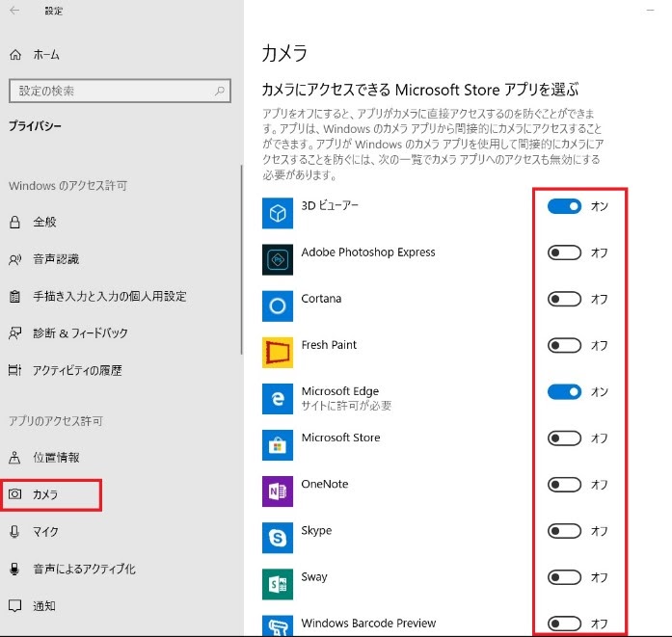Click the Microsoft Edge app name
672x637 pixels.
tap(340, 391)
